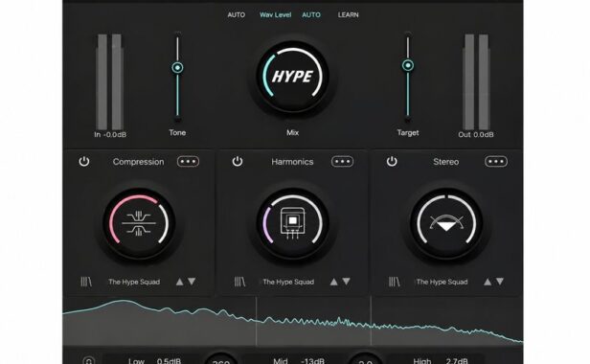Click the Harmonics tube knob

(293, 223)
